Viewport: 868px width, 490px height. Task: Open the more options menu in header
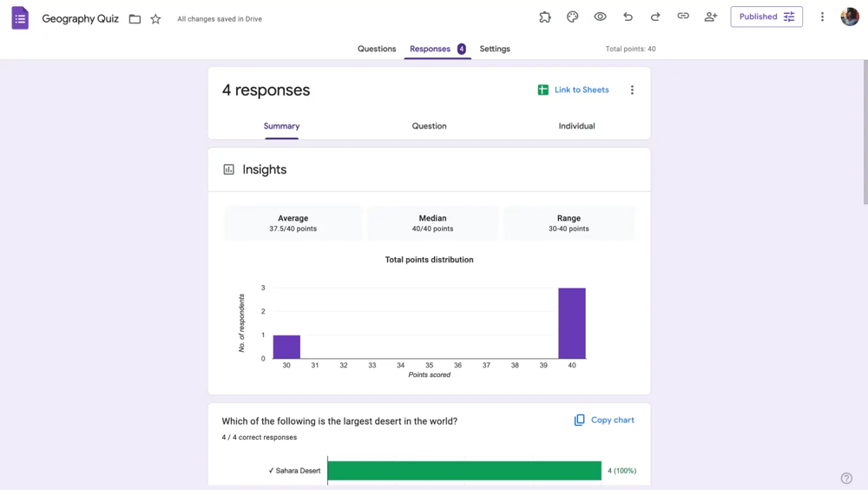(822, 17)
